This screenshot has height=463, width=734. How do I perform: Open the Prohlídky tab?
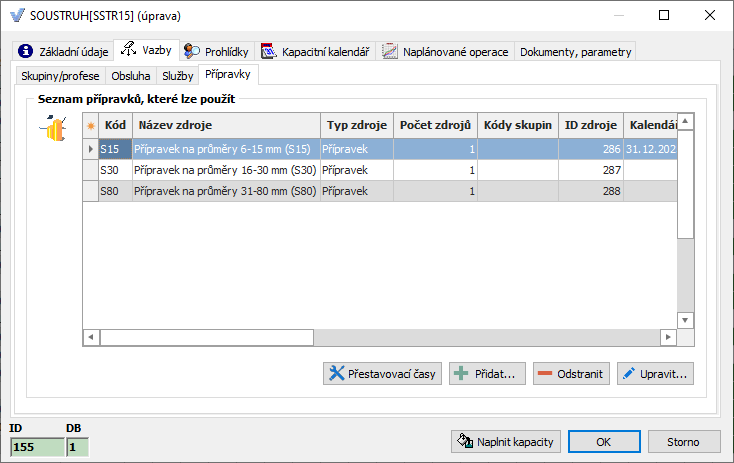pos(218,51)
